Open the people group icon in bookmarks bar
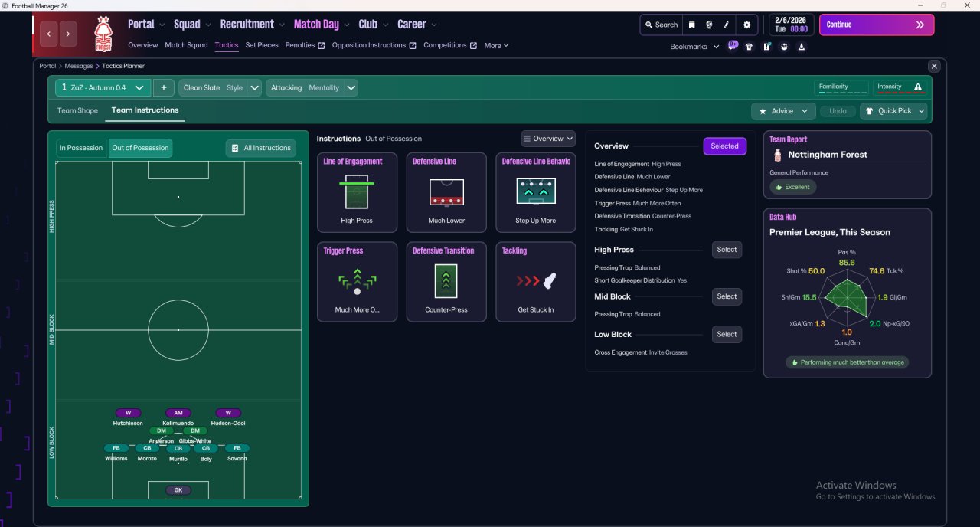980x527 pixels. pos(784,47)
